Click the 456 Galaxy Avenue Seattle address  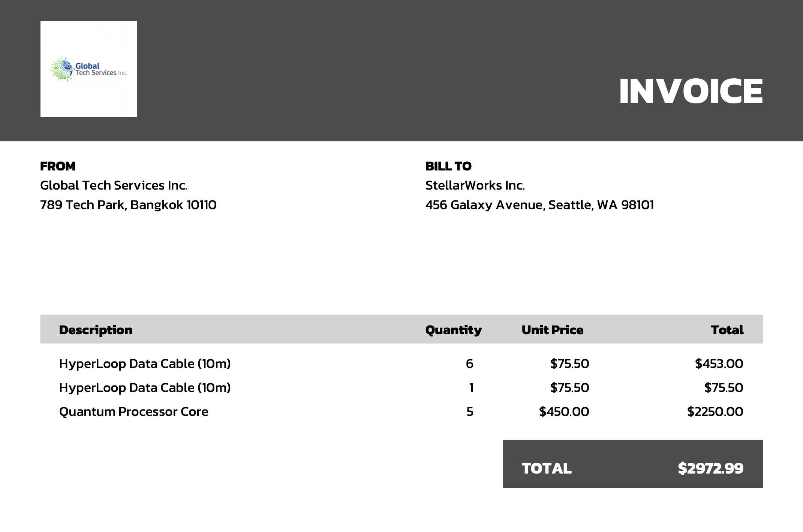point(539,205)
